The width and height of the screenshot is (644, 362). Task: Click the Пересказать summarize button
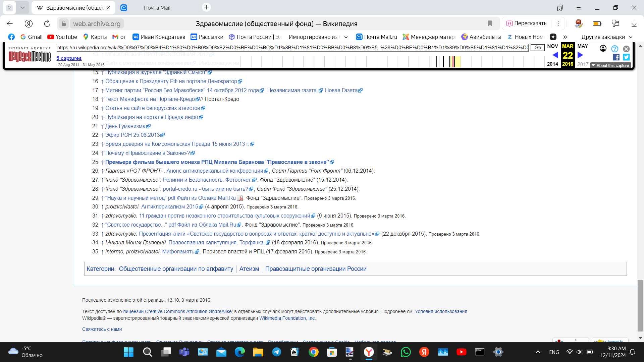[x=526, y=23]
